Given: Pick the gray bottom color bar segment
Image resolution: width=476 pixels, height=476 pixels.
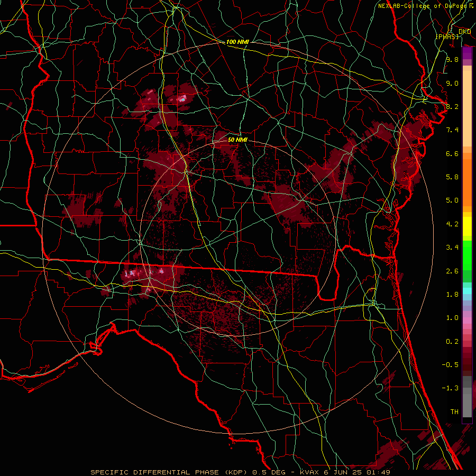Looking at the screenshot, I should tap(467, 405).
